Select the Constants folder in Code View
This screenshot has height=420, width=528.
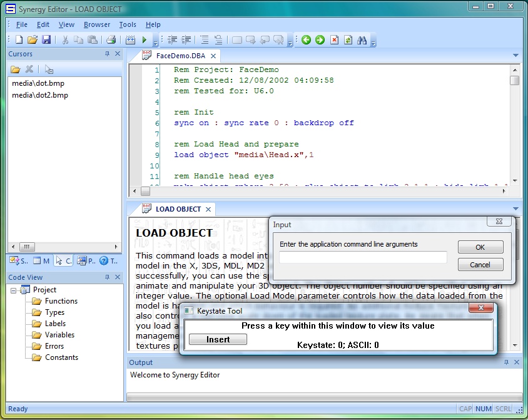[61, 357]
